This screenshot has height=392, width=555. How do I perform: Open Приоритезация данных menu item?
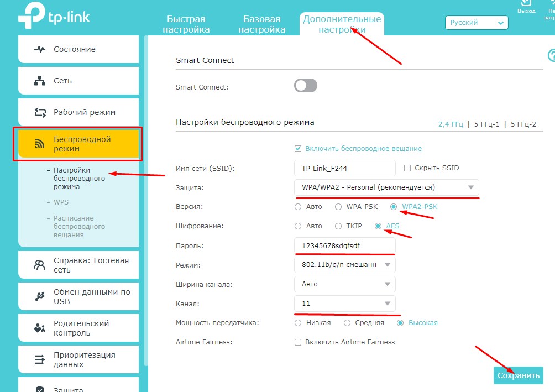pyautogui.click(x=78, y=359)
